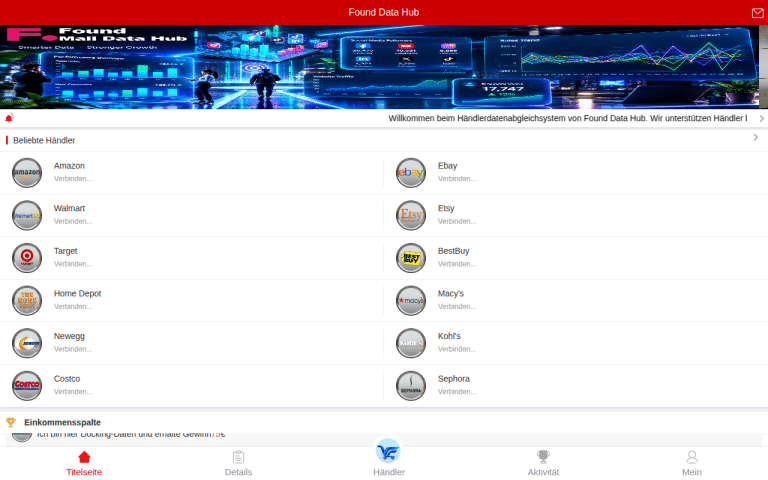The height and width of the screenshot is (480, 768).
Task: Click Verbinden... under Amazon
Action: 73,179
